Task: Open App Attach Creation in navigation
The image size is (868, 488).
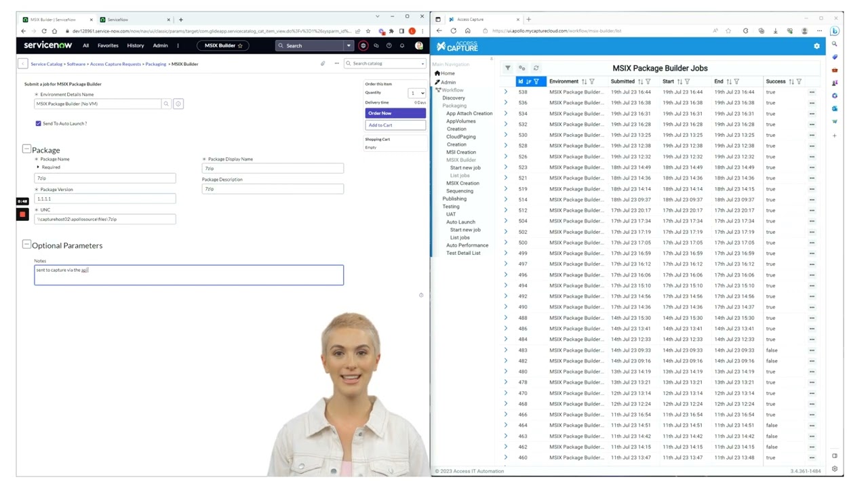Action: 469,113
